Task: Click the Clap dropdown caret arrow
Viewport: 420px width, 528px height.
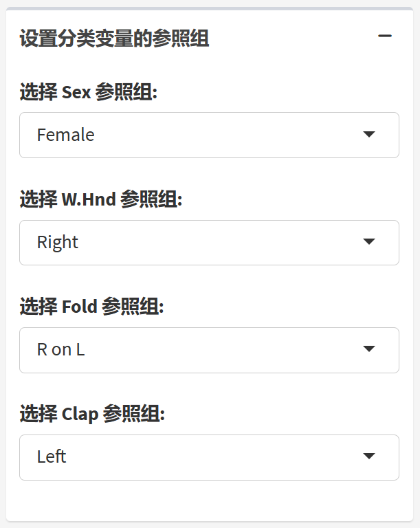Action: point(369,456)
